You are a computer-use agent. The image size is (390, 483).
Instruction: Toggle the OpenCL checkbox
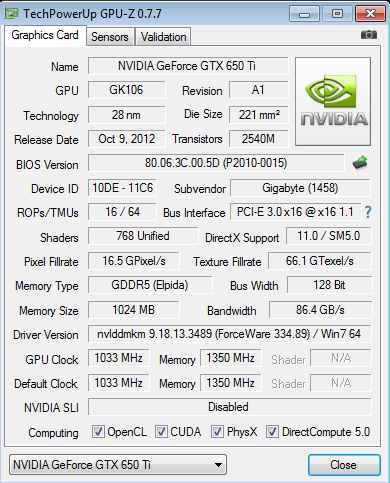coord(98,432)
